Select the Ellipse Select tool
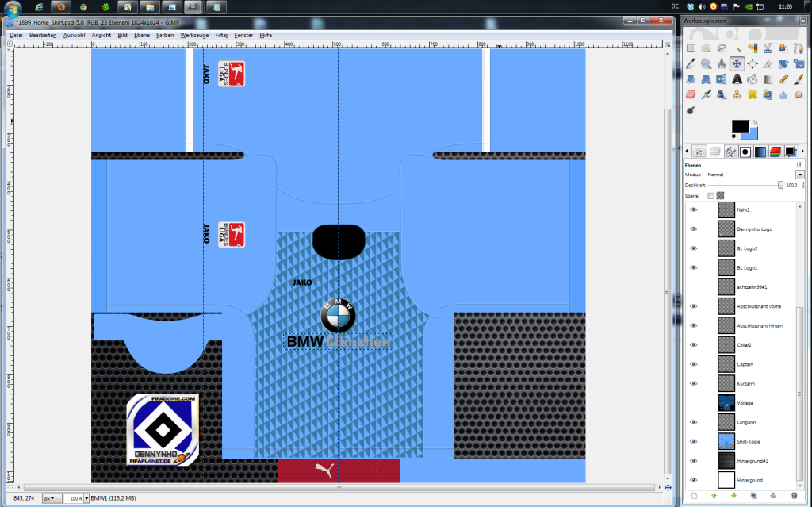This screenshot has height=507, width=812. pos(706,48)
